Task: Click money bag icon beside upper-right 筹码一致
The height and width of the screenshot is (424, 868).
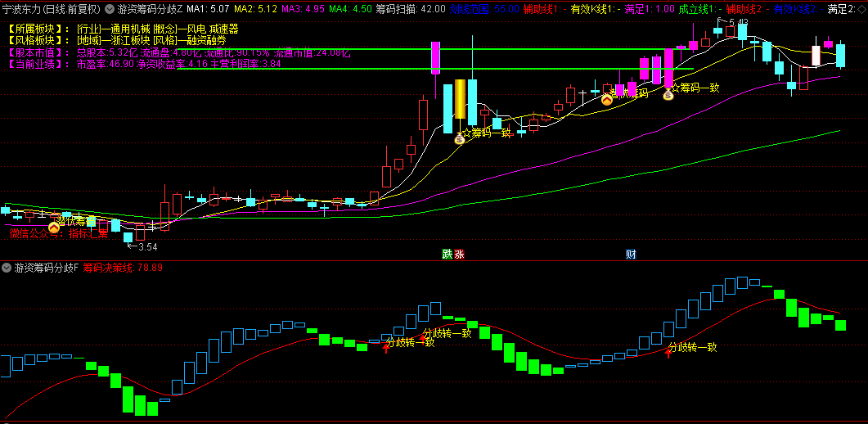Action: 668,95
